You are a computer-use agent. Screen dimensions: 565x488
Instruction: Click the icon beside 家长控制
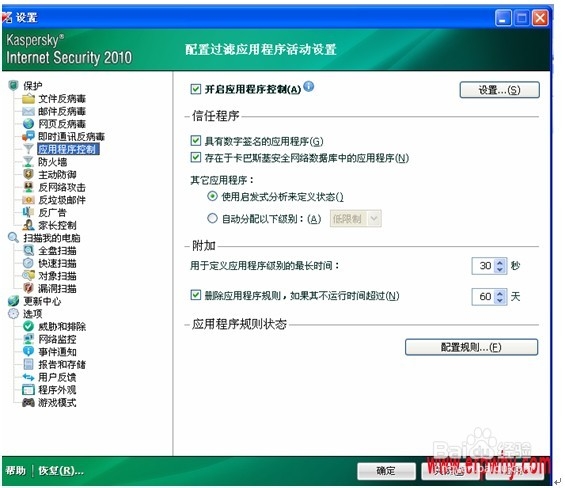(28, 225)
